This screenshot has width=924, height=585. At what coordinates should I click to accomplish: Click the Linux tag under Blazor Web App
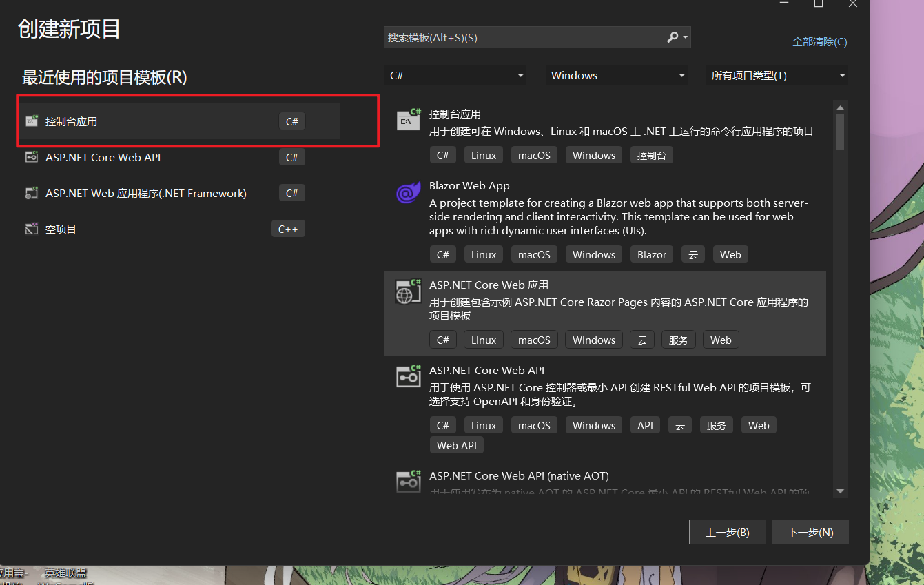click(484, 254)
